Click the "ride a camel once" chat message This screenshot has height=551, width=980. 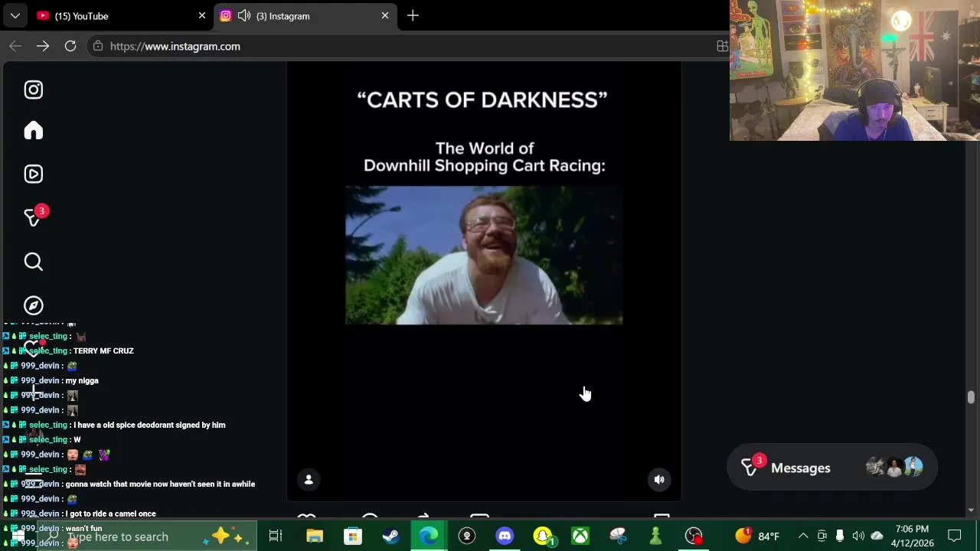(x=111, y=514)
